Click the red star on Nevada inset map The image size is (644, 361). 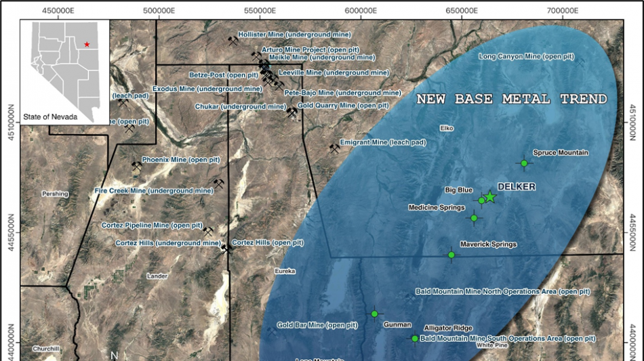pos(87,44)
